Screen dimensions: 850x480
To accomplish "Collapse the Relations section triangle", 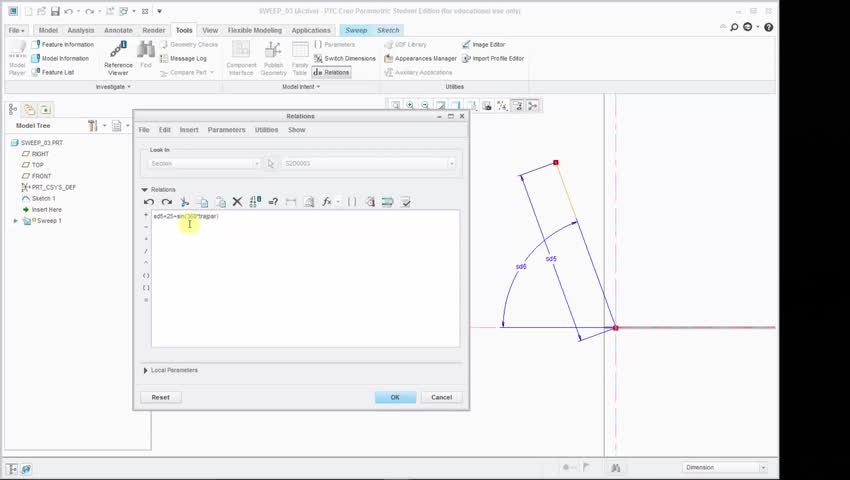I will click(144, 190).
